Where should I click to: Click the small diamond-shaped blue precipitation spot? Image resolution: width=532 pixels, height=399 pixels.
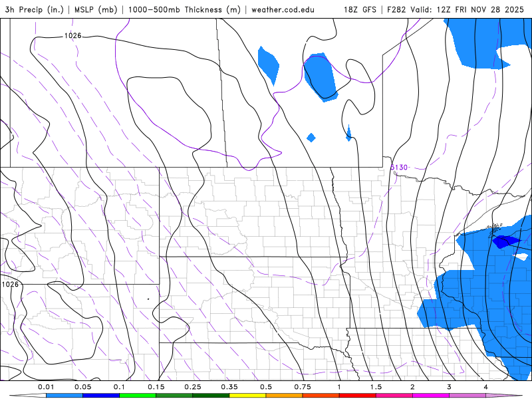pos(311,138)
